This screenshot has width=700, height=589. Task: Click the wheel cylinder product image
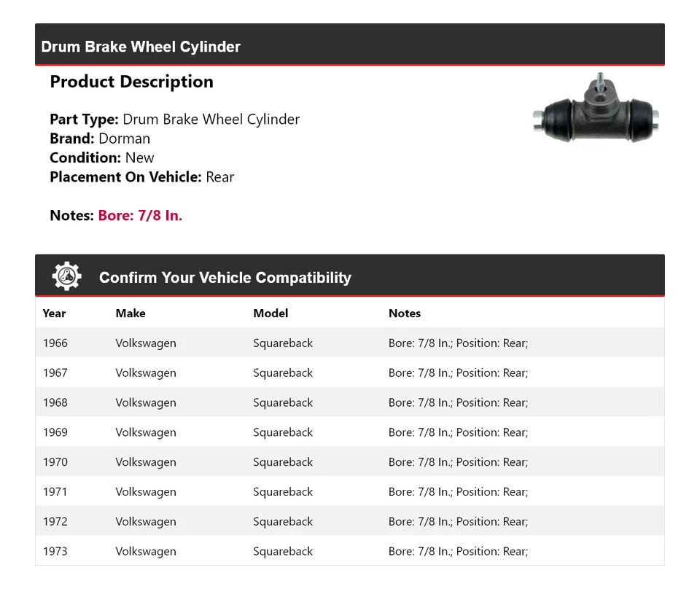coord(596,112)
